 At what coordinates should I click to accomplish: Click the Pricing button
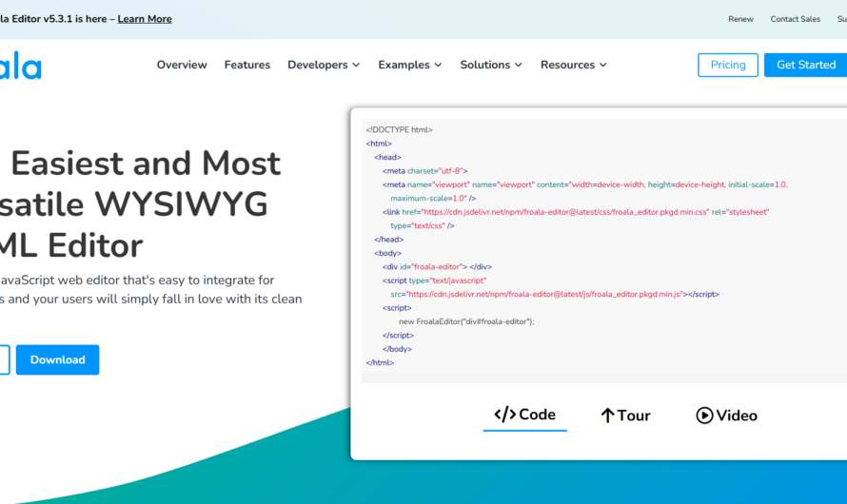pos(728,65)
